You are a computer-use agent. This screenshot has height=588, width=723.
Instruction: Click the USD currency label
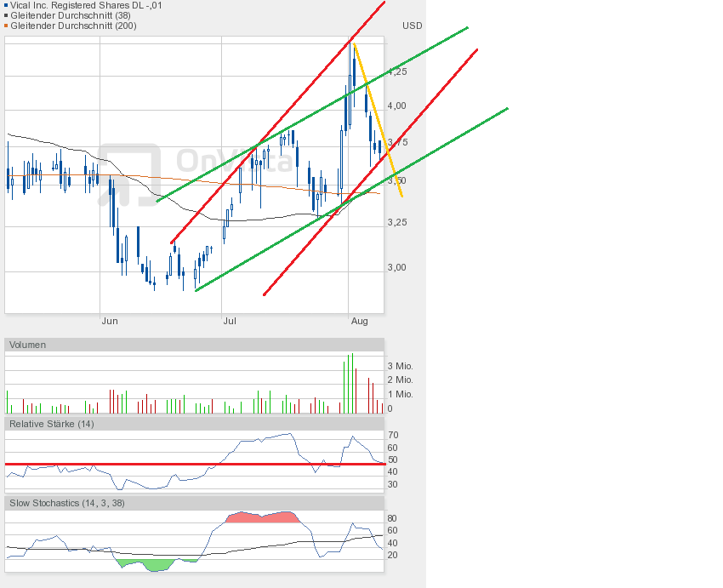pos(412,26)
